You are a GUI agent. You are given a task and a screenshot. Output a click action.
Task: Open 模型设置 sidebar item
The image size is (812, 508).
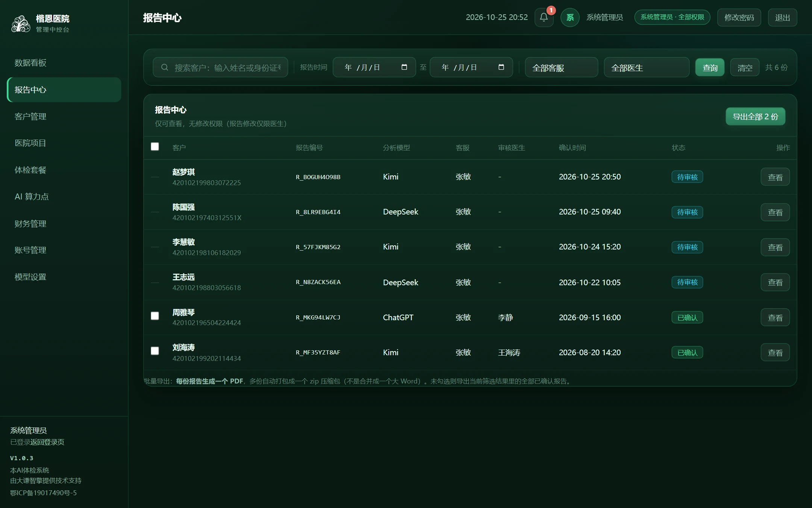pyautogui.click(x=64, y=277)
